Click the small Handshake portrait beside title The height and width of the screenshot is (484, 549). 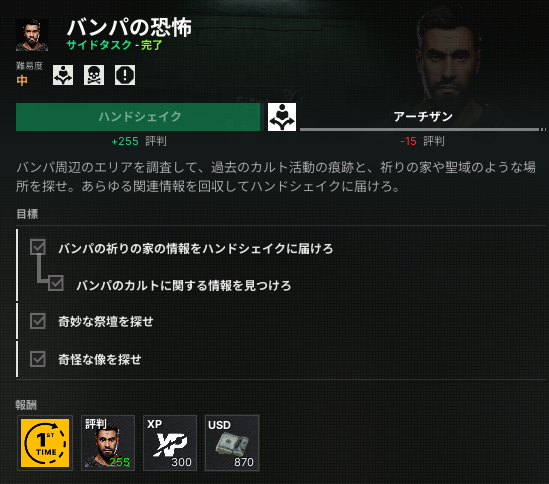tap(32, 35)
